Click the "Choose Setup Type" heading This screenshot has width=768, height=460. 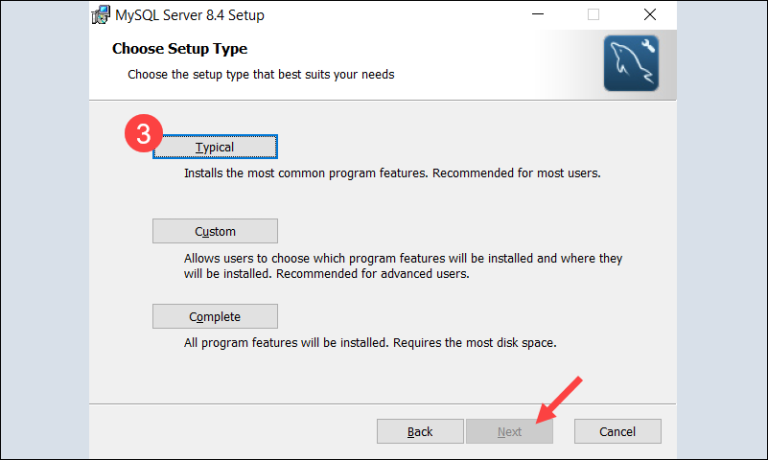179,48
